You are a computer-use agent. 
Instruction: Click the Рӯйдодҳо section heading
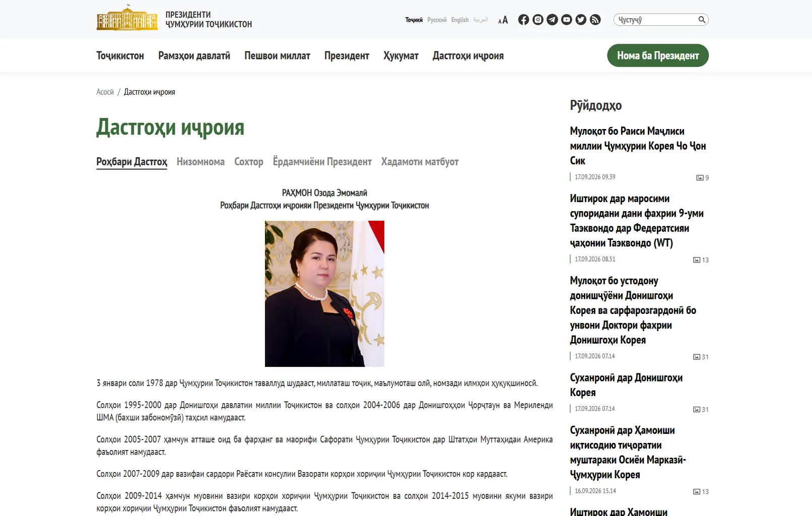coord(595,105)
